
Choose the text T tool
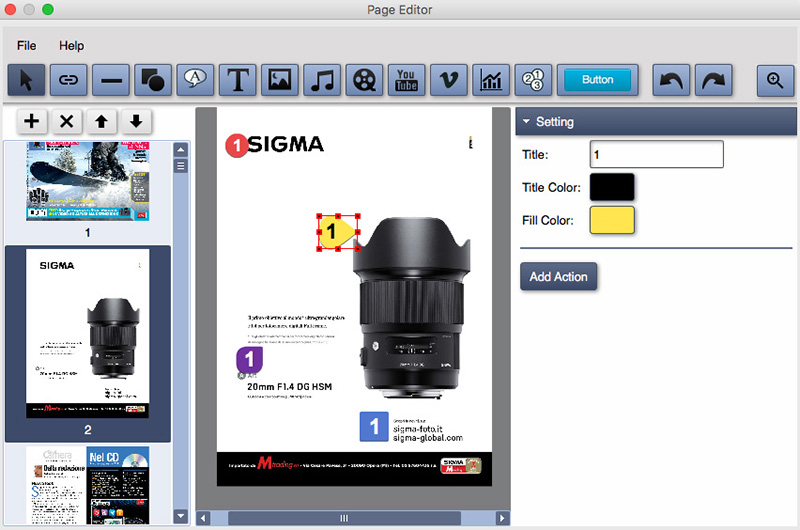coord(238,80)
